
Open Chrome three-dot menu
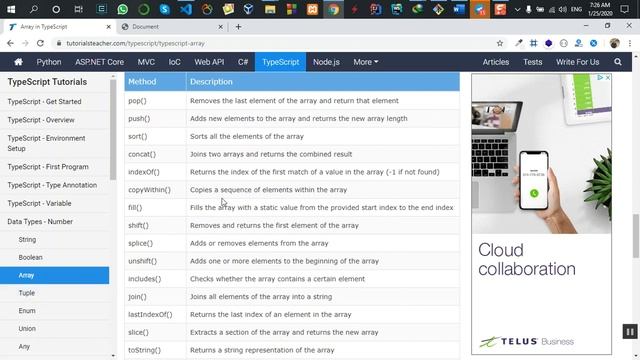pos(630,43)
